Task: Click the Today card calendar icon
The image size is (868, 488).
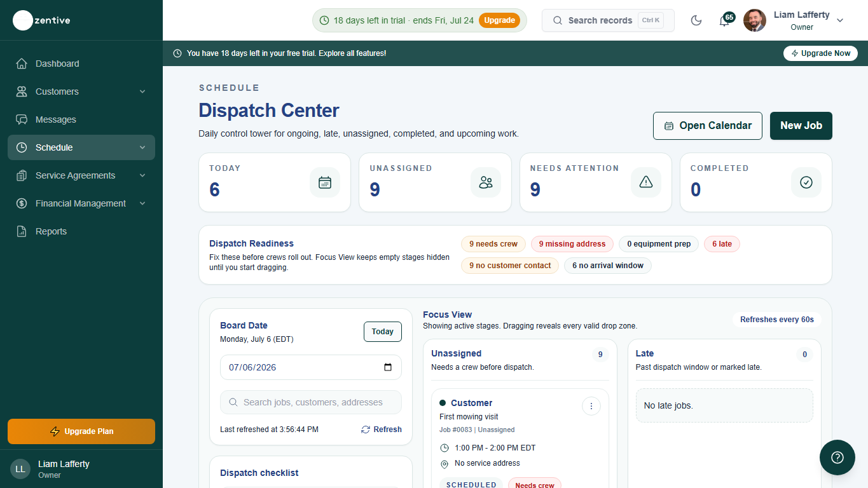Action: click(325, 182)
